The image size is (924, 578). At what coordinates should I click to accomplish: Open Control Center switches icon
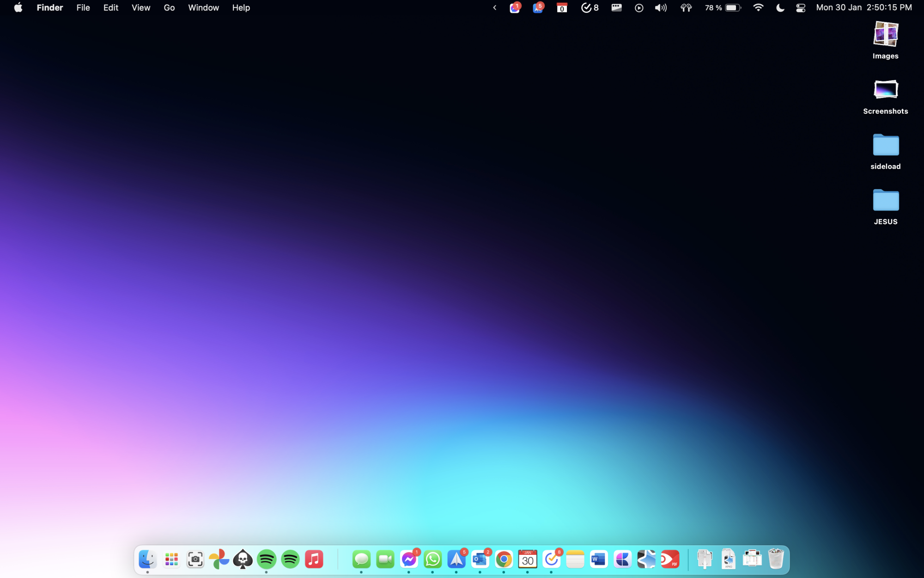pyautogui.click(x=801, y=8)
